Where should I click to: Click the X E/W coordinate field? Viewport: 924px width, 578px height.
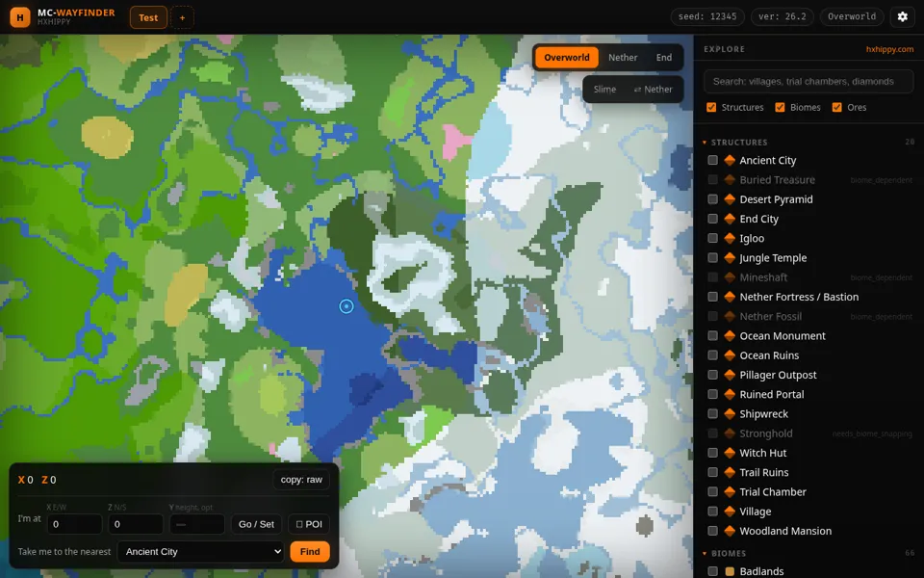(74, 524)
